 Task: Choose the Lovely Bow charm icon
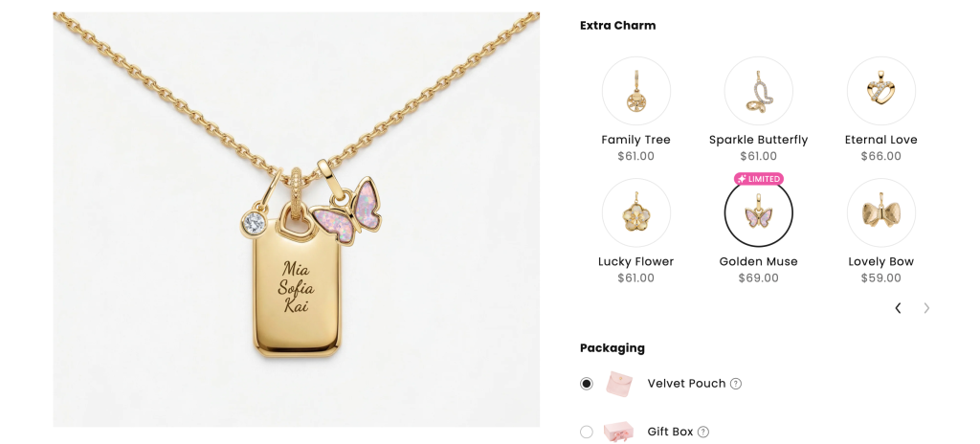click(880, 213)
